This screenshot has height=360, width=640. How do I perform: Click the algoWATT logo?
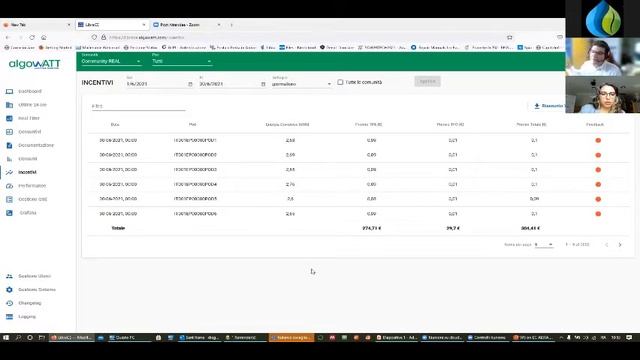coord(35,64)
